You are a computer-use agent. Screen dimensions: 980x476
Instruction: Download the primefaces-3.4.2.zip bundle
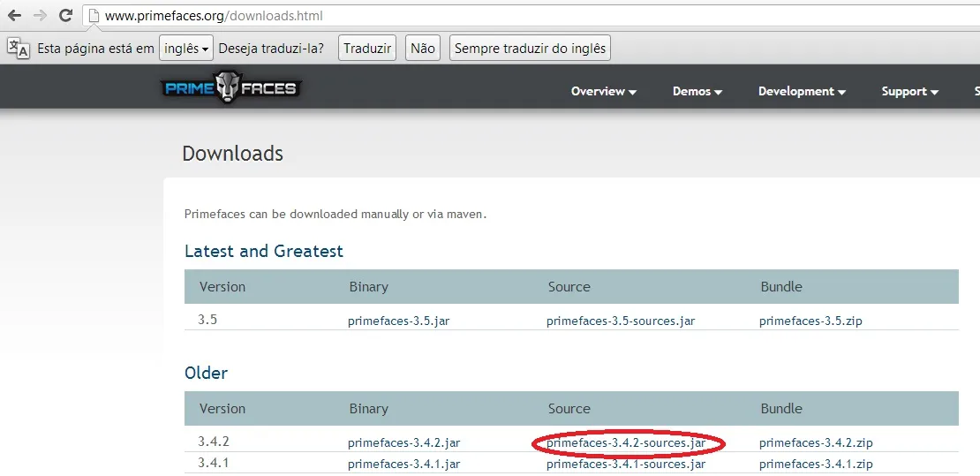pos(816,443)
